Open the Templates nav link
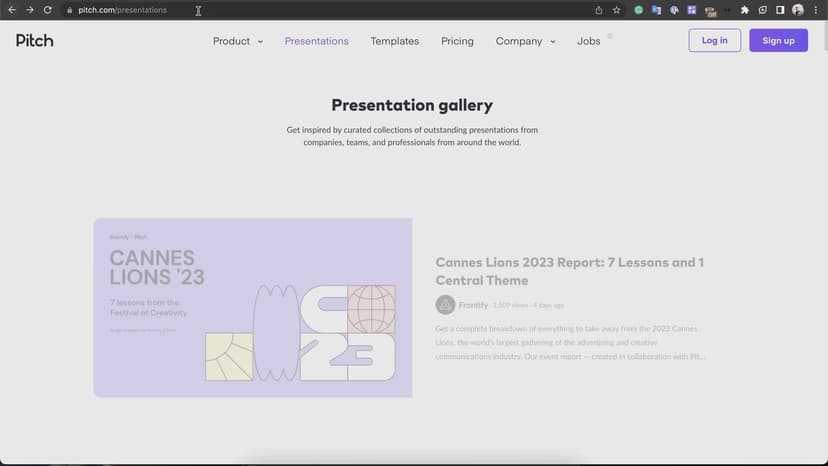The image size is (828, 466). tap(394, 41)
